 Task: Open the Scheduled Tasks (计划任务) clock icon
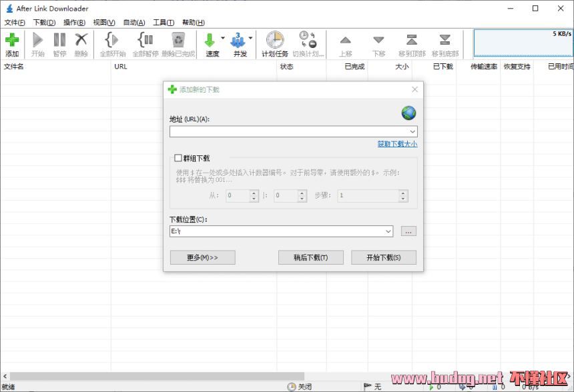tap(274, 41)
